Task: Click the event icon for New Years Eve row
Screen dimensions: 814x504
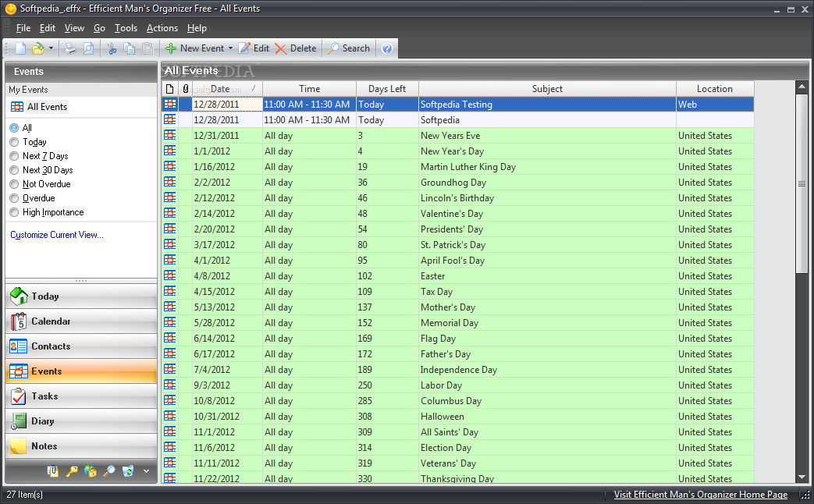Action: coord(170,136)
